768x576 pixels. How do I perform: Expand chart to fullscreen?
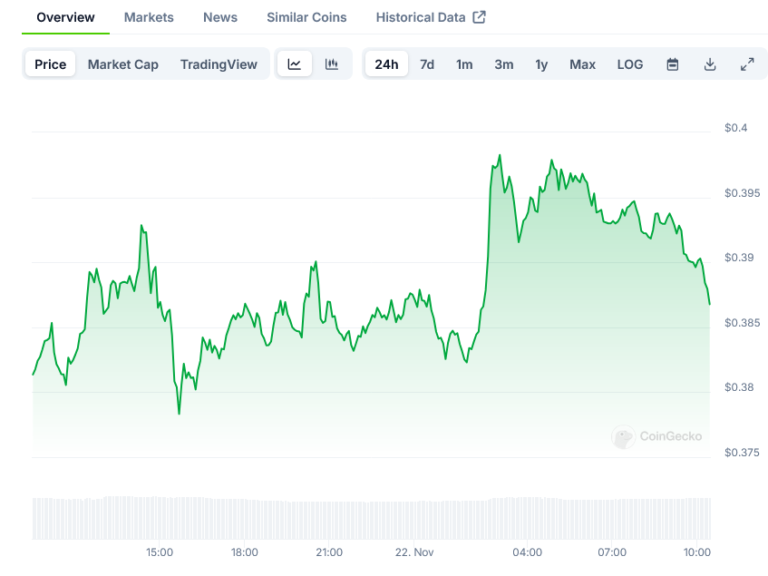[x=747, y=64]
